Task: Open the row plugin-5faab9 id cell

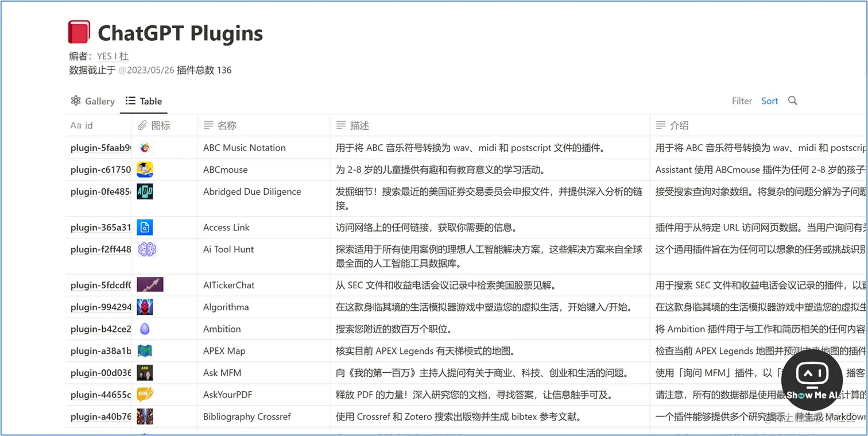Action: tap(98, 148)
